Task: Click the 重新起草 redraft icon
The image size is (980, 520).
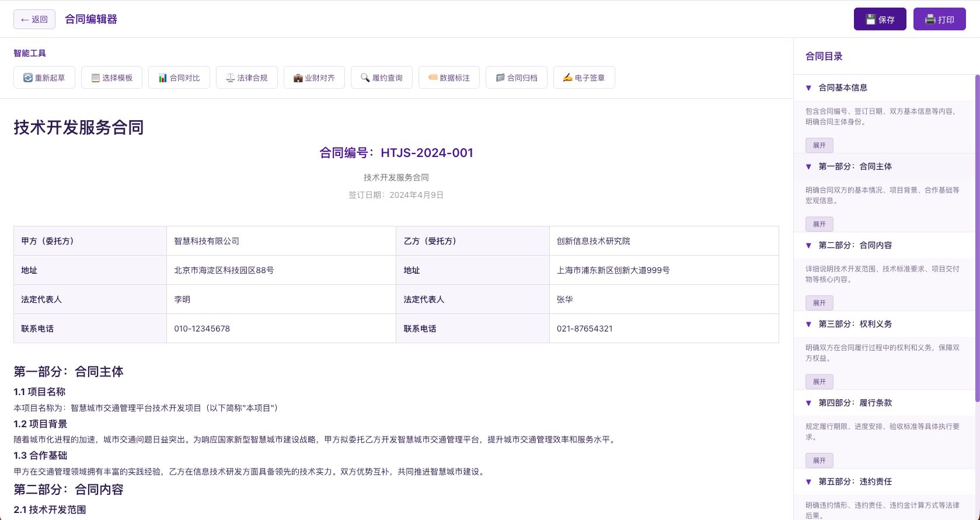Action: 28,78
